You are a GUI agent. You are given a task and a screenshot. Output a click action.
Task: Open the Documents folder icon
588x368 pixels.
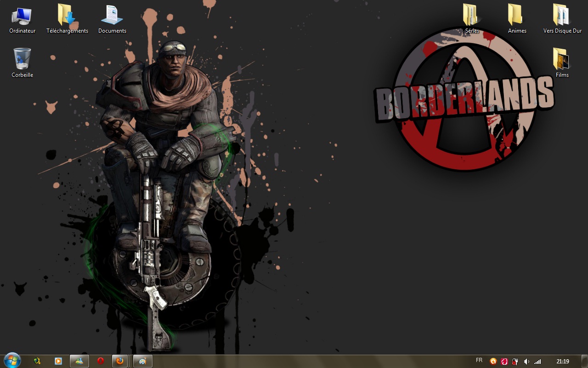coord(112,20)
